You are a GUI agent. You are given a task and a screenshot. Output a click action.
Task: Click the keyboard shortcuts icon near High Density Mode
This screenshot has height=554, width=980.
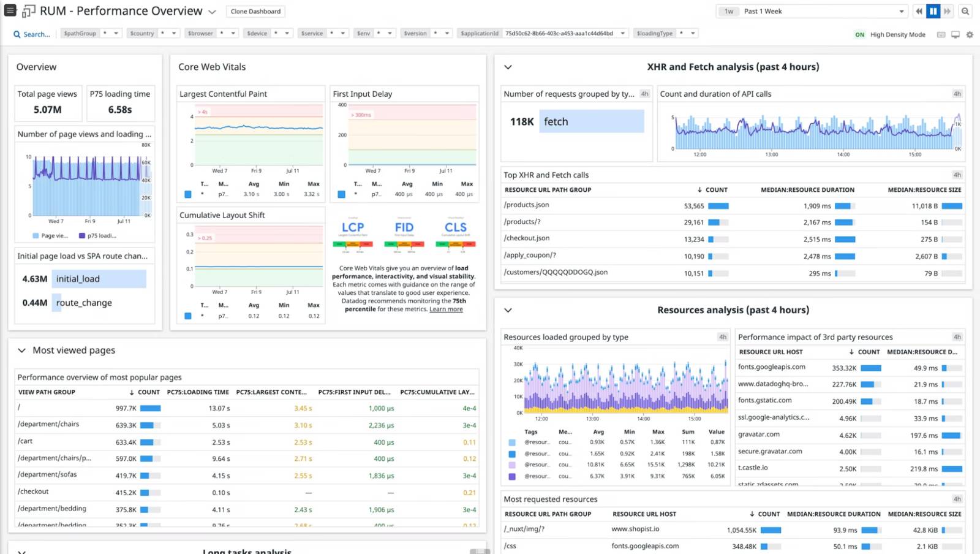941,34
